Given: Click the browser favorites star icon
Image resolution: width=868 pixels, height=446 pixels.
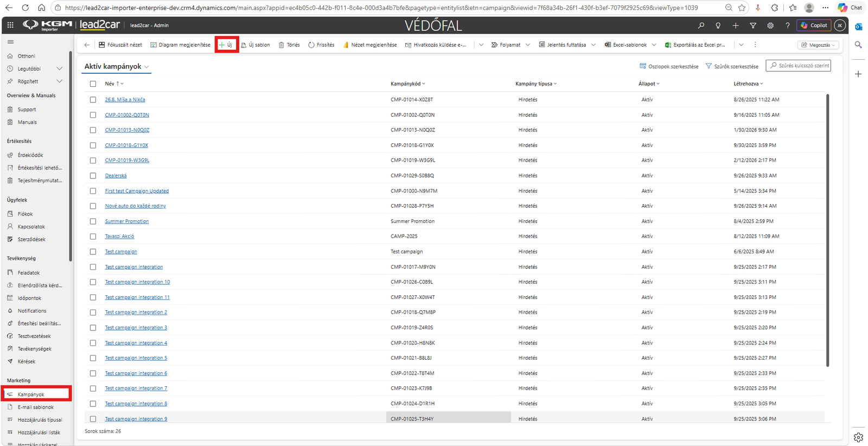Looking at the screenshot, I should 742,8.
